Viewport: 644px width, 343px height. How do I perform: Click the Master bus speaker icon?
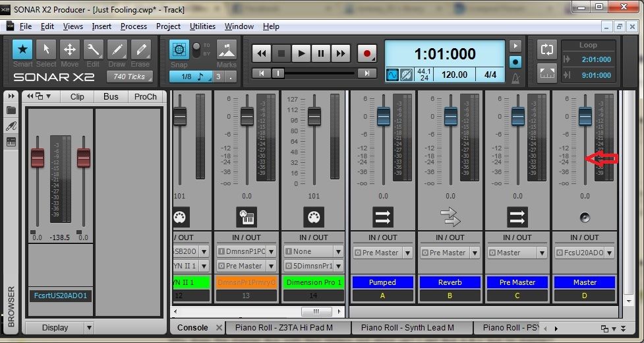tap(585, 216)
